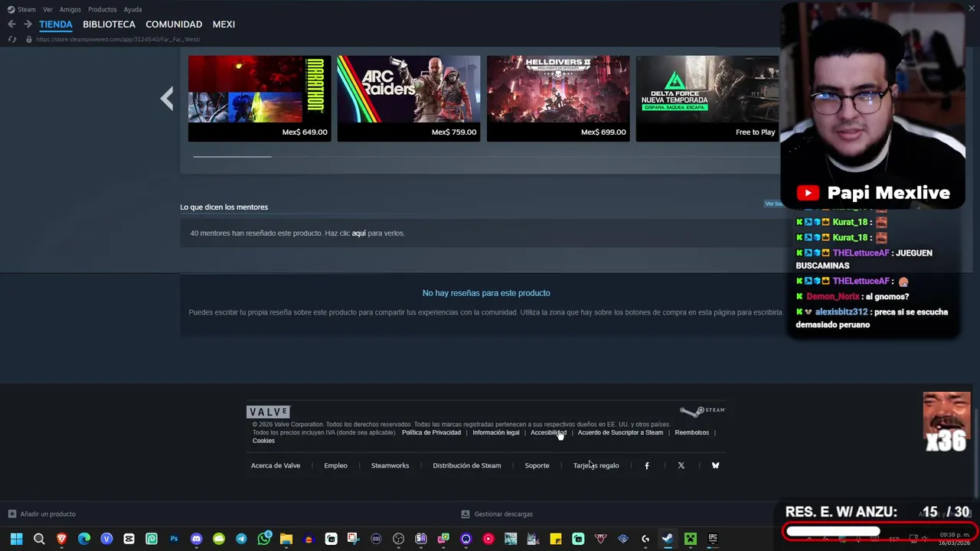
Task: Open the MEXI profile tab
Action: point(224,24)
